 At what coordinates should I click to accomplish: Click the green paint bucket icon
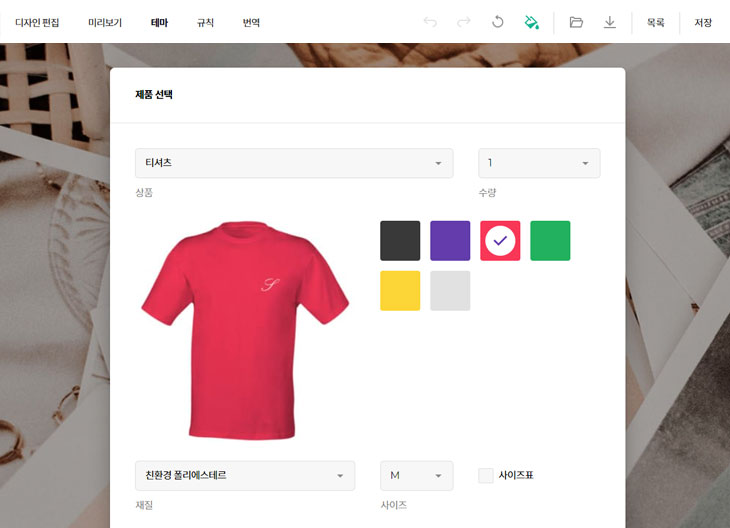[x=531, y=22]
